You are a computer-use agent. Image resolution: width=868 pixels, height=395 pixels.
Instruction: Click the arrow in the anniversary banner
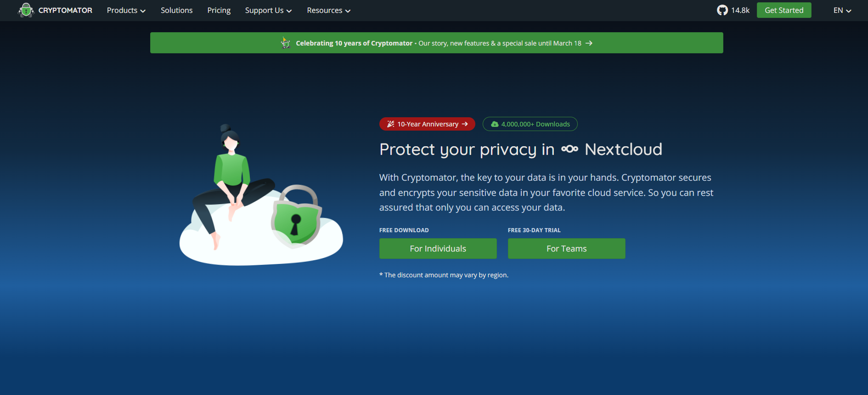pos(589,43)
